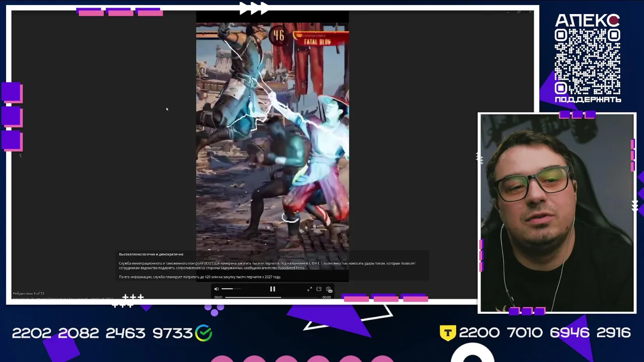Close the media viewer window

(x=530, y=12)
